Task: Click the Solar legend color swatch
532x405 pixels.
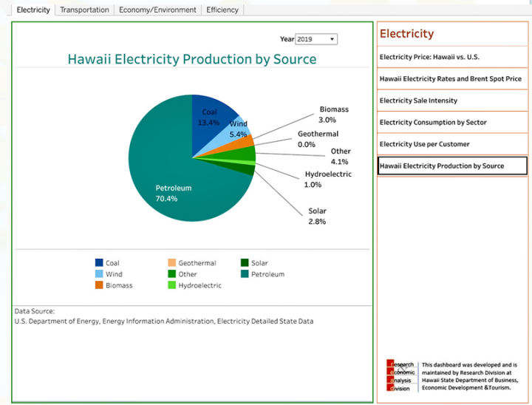Action: (x=245, y=263)
